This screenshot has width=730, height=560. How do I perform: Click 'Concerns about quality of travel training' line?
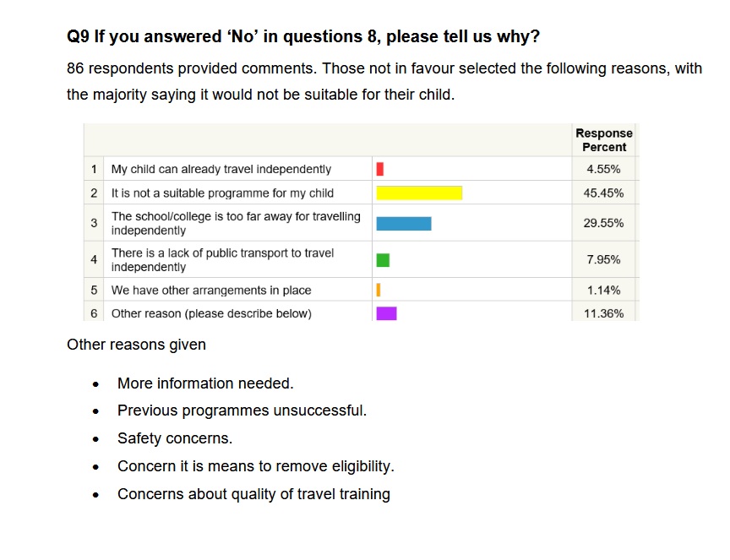coord(253,494)
